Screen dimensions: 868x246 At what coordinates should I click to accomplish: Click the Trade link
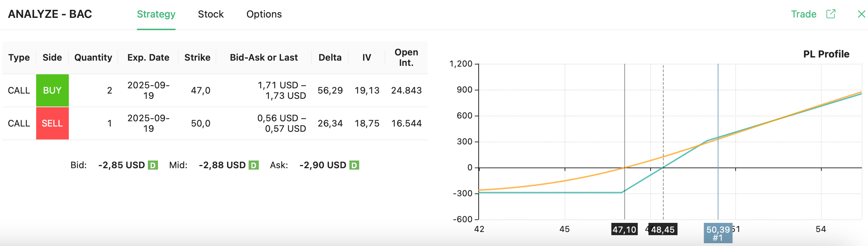pyautogui.click(x=803, y=14)
